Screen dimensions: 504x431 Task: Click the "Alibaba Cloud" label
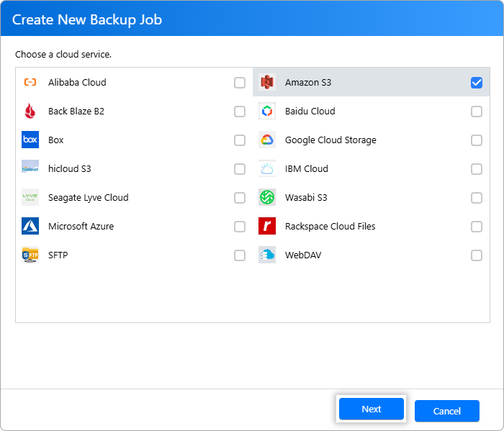pyautogui.click(x=77, y=82)
